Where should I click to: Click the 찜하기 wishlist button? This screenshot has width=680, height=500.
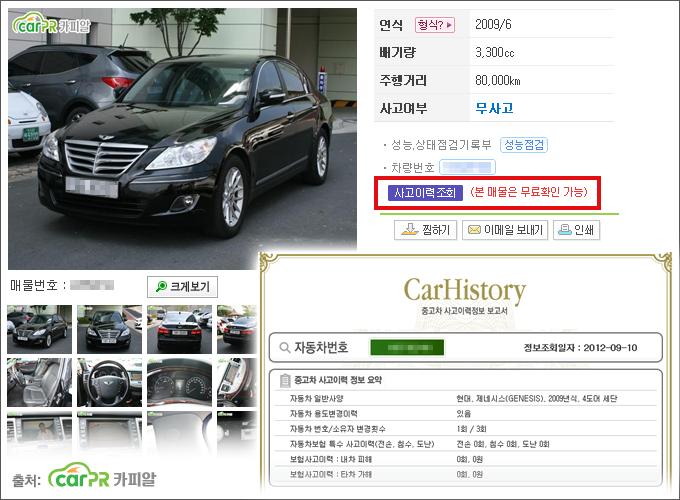pos(425,229)
